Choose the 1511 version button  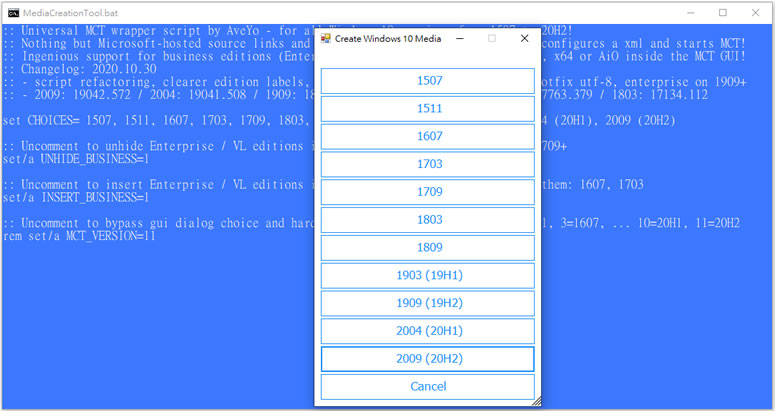428,109
